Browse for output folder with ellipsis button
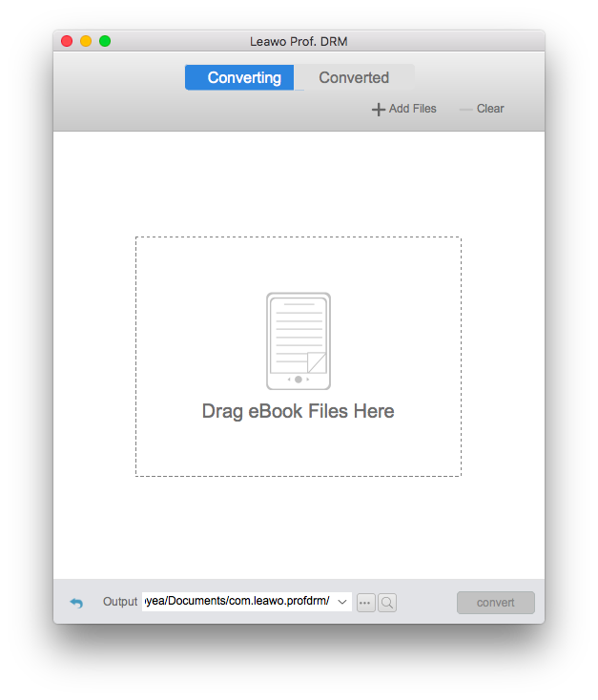 365,603
